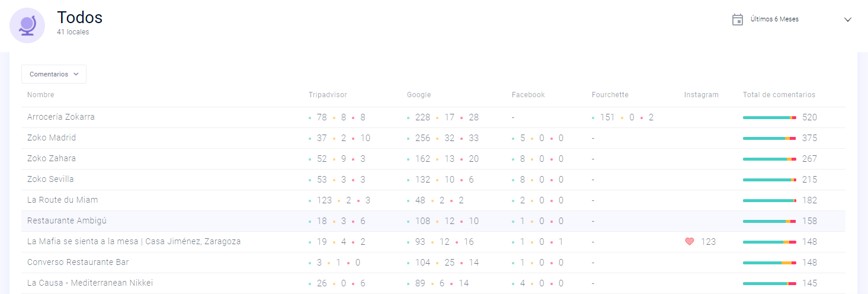This screenshot has width=868, height=294.
Task: Sort by the Google column header
Action: pos(419,95)
